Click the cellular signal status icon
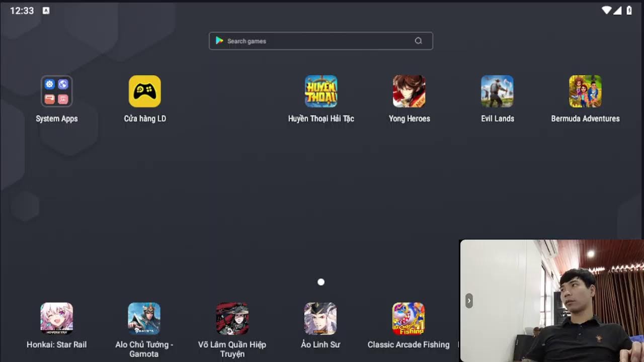 click(x=617, y=11)
